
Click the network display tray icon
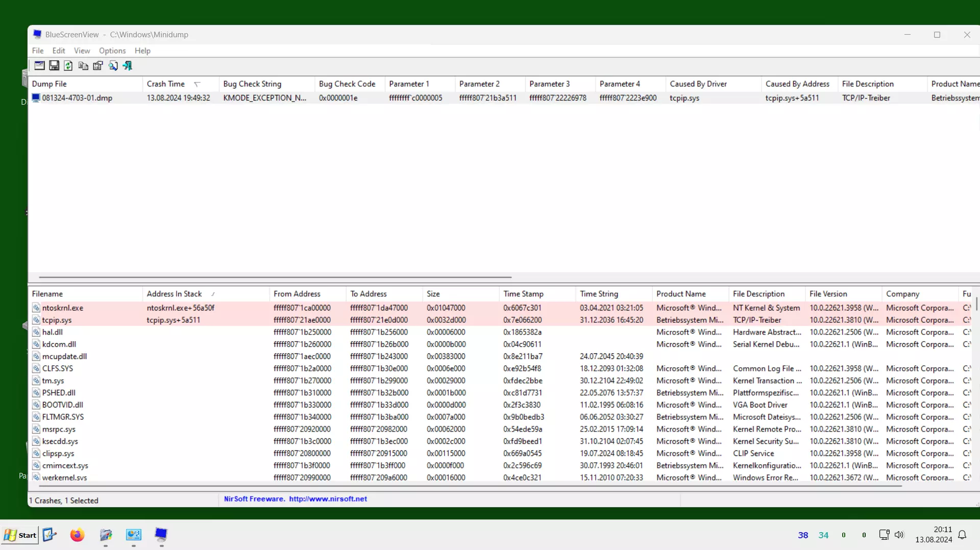[885, 535]
